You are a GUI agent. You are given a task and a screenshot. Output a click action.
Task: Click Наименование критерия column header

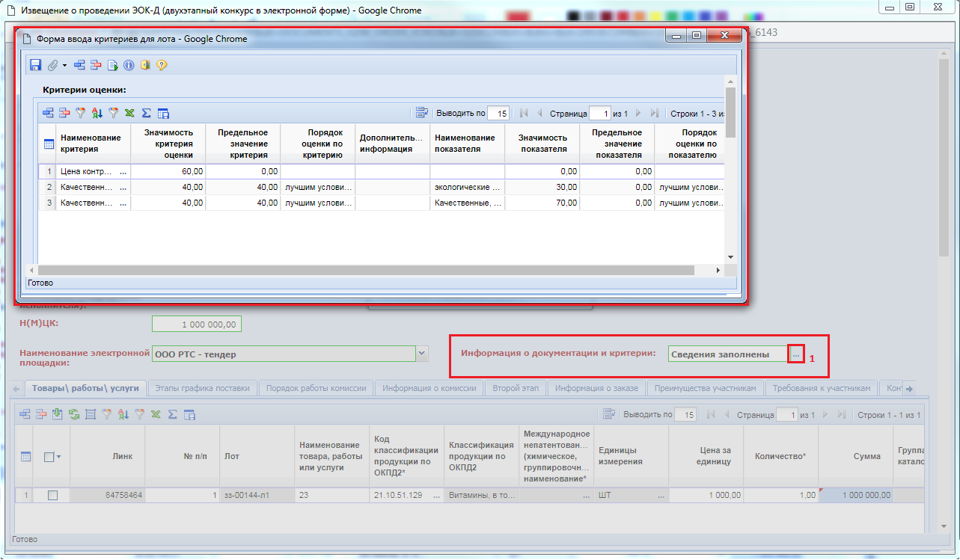point(93,144)
